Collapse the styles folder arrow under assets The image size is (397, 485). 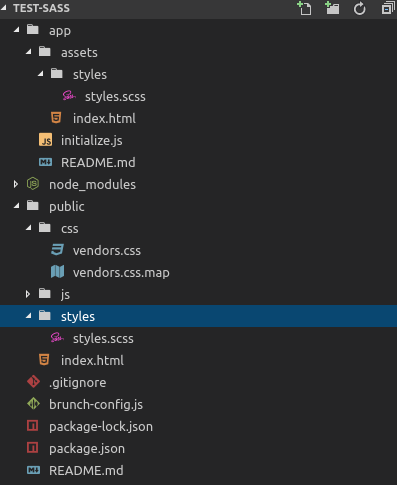point(41,74)
